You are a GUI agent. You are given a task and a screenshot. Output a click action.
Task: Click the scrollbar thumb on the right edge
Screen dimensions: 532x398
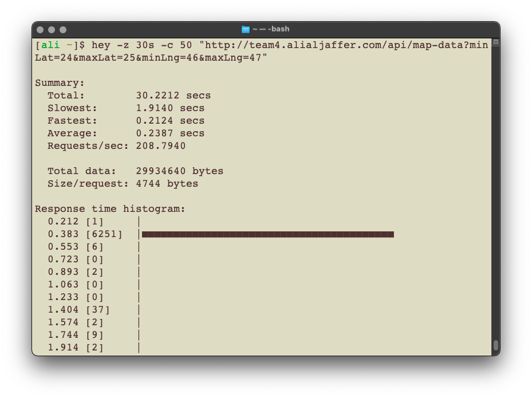click(496, 344)
